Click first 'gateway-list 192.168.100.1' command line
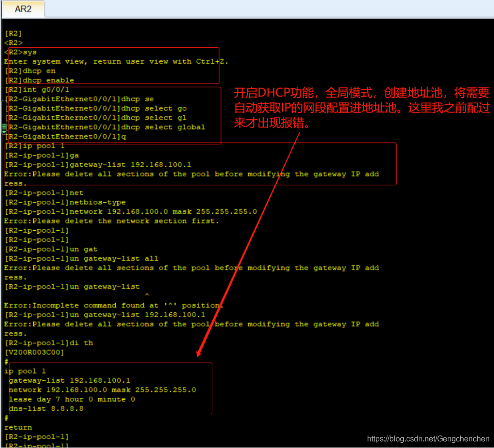This screenshot has width=494, height=448. [x=98, y=165]
